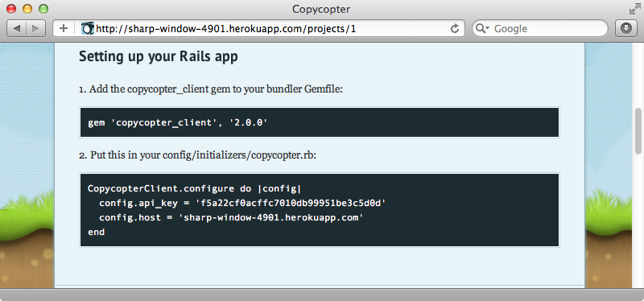Screen dimensions: 644x301
Task: Click the heading Setting up your Rails app
Action: coord(158,56)
